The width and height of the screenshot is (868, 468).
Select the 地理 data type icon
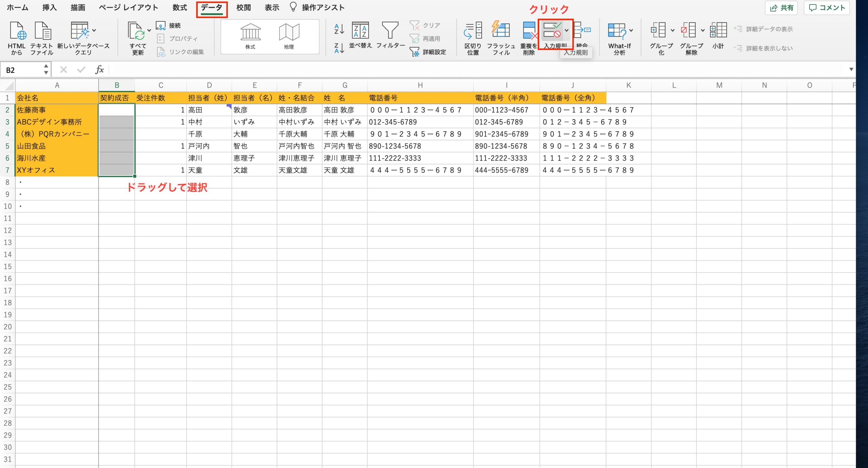pos(289,33)
